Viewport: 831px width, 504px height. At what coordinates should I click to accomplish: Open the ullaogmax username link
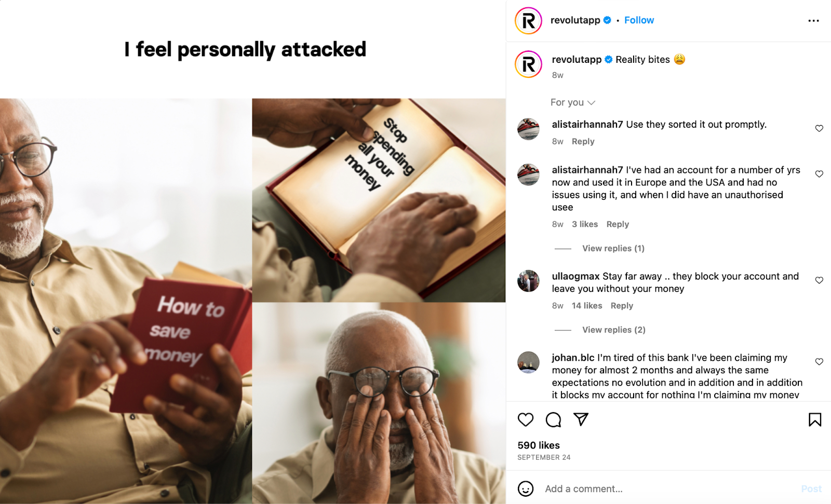575,276
